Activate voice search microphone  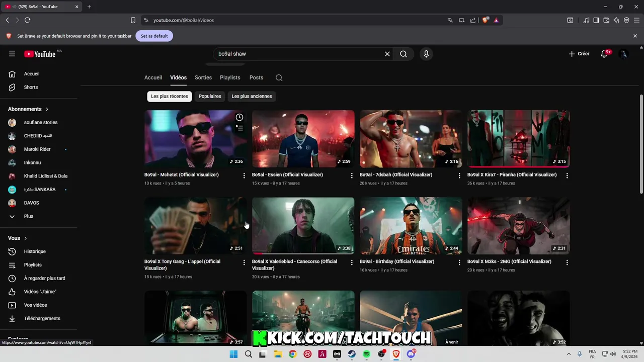coord(426,54)
